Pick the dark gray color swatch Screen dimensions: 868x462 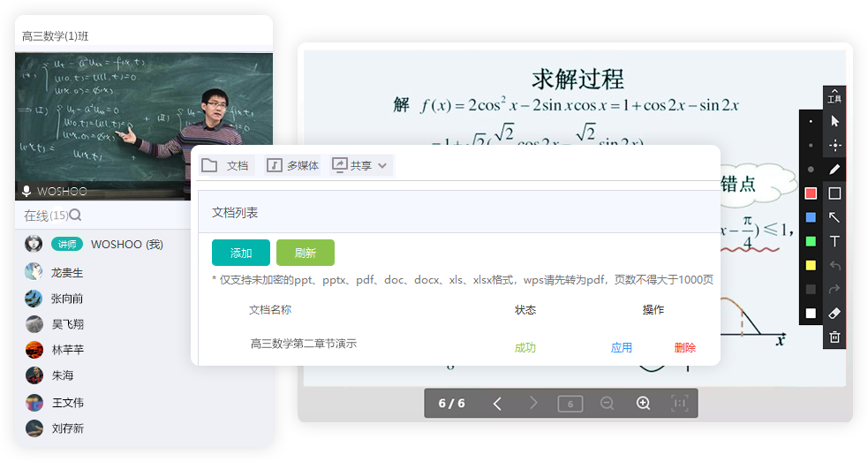pos(811,289)
